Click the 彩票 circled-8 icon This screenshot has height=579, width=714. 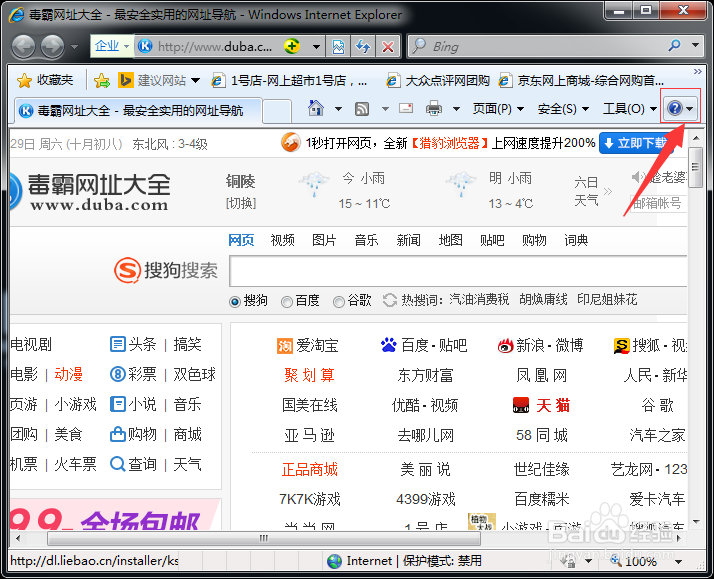click(117, 374)
